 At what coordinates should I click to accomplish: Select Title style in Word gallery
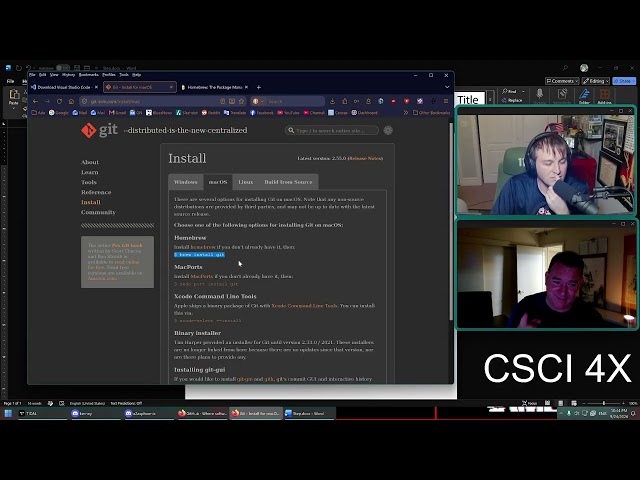click(x=469, y=99)
